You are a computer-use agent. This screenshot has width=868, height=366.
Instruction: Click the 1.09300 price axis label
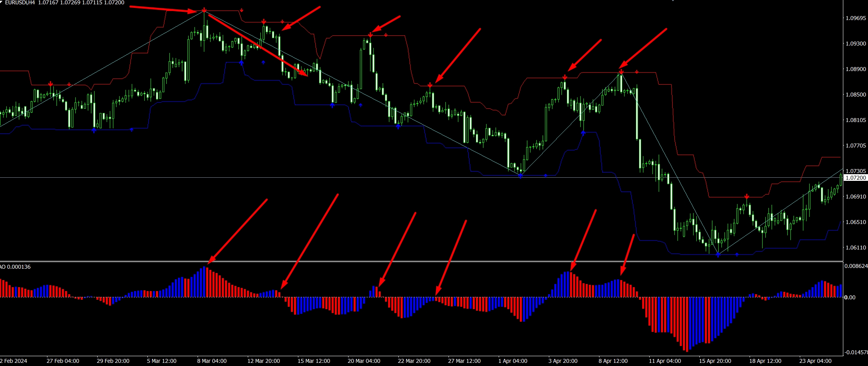856,44
